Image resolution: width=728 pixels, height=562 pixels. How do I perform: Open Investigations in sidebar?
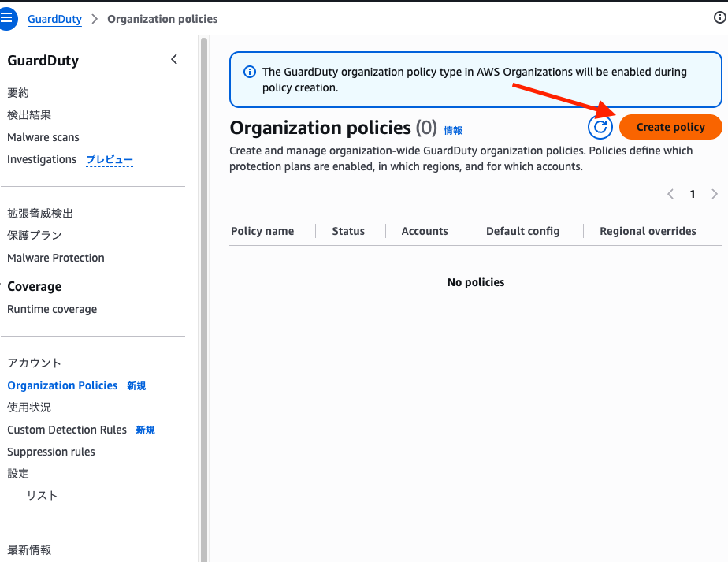(42, 159)
